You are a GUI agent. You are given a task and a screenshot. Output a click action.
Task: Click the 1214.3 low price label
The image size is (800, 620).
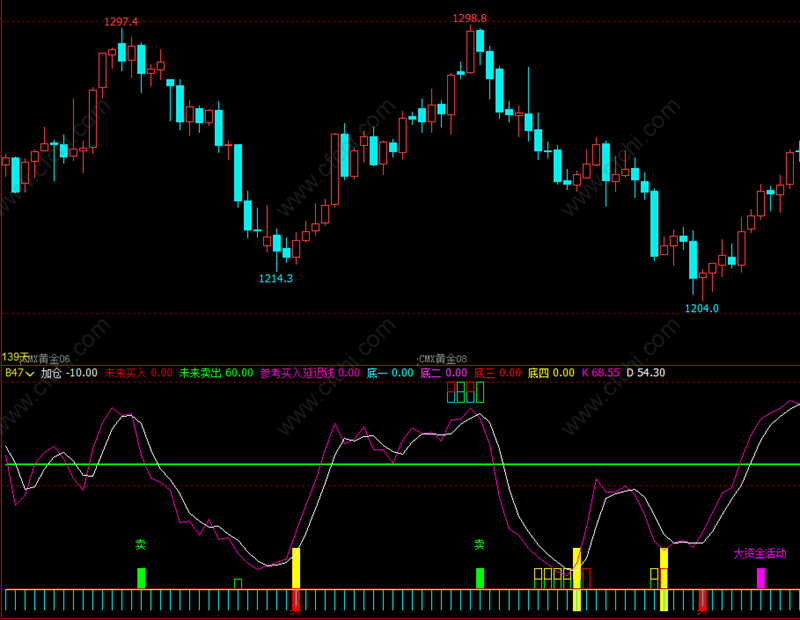(276, 278)
